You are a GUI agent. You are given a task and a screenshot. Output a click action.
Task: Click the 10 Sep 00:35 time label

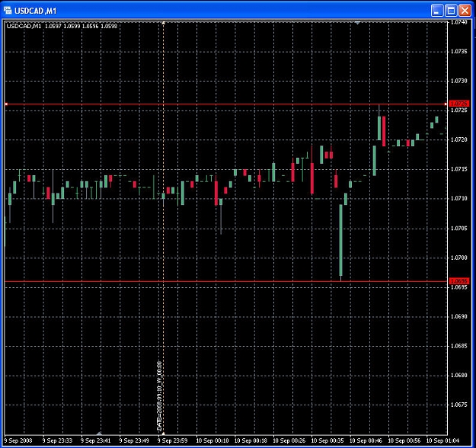click(x=327, y=440)
